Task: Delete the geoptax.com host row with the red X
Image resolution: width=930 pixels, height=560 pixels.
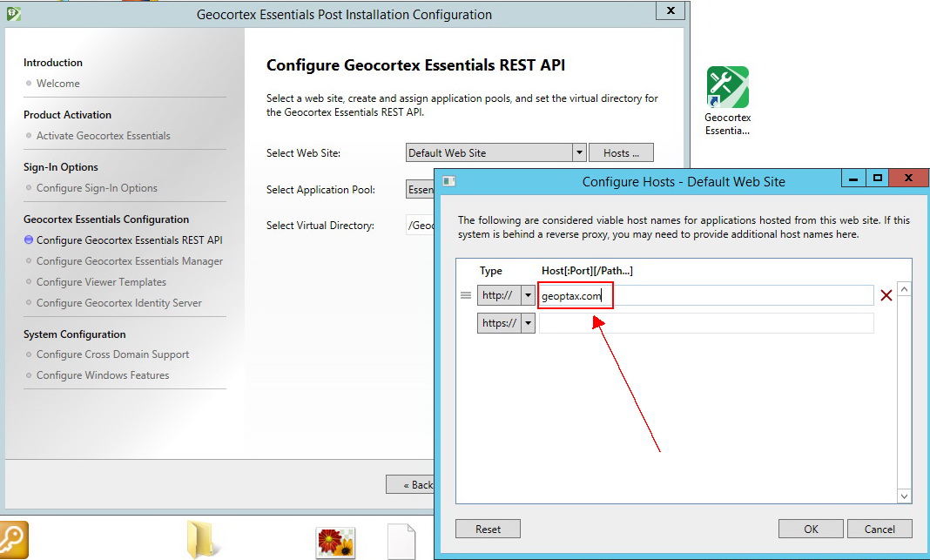Action: click(886, 295)
